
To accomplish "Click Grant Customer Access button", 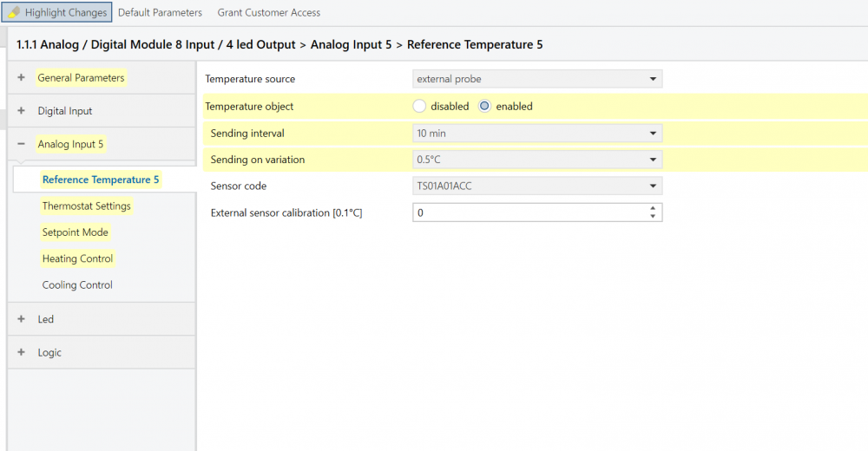I will click(x=268, y=12).
